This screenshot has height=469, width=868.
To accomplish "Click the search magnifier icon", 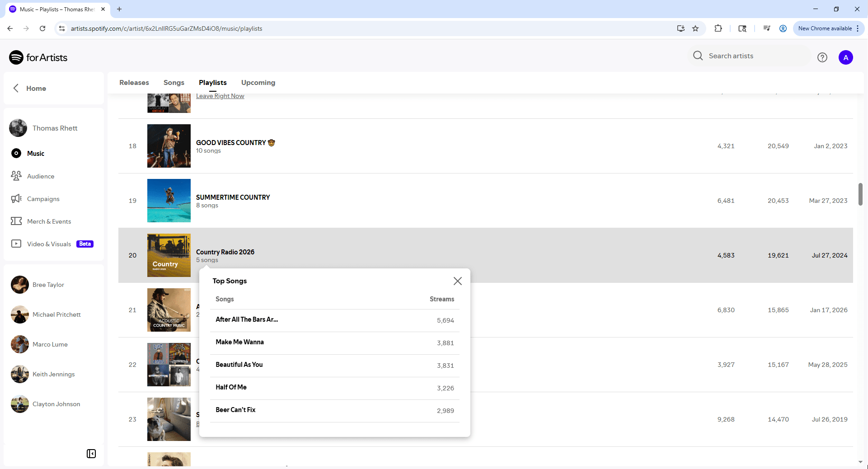I will 698,56.
